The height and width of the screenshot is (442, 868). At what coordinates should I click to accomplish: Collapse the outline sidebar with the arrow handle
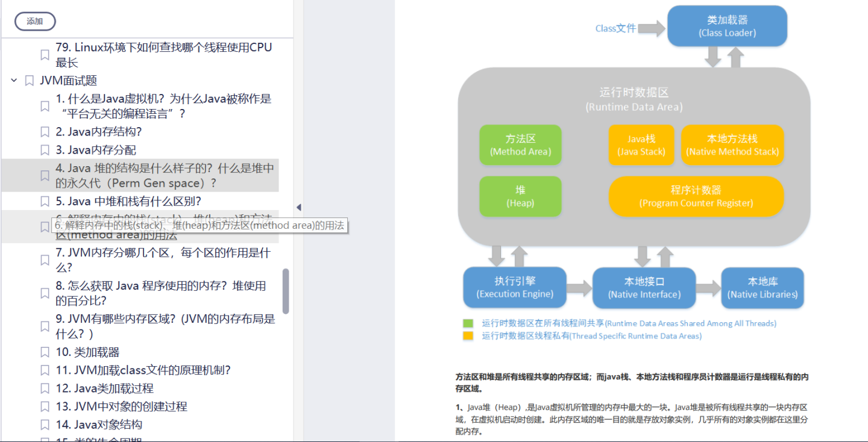tap(298, 207)
